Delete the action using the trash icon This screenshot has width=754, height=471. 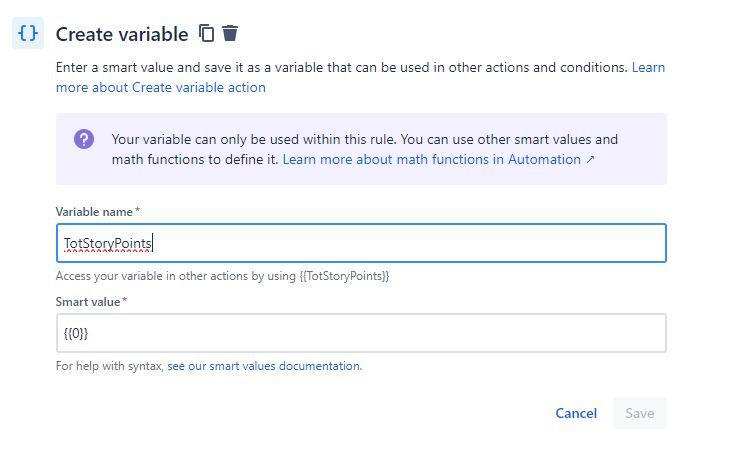(x=230, y=33)
